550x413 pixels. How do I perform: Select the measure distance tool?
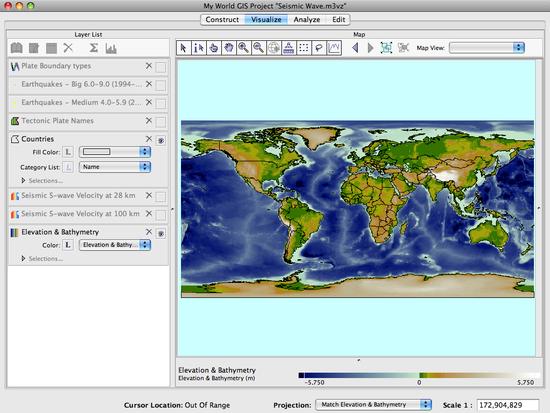(x=289, y=48)
